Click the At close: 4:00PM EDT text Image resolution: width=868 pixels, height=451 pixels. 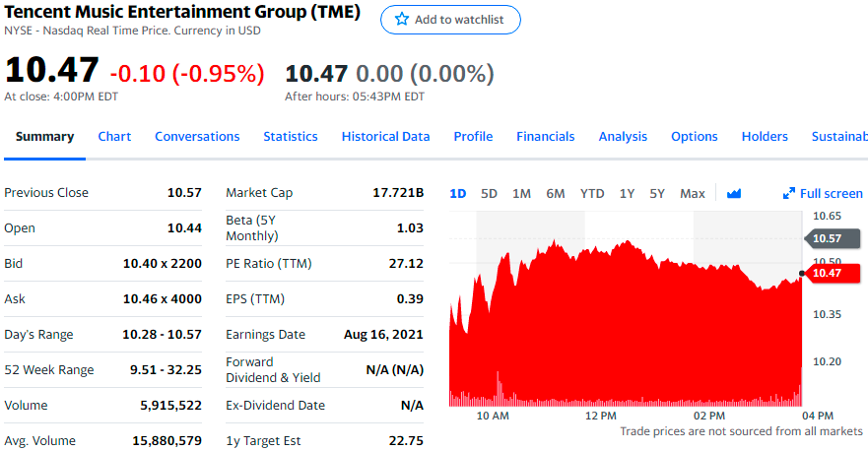61,97
